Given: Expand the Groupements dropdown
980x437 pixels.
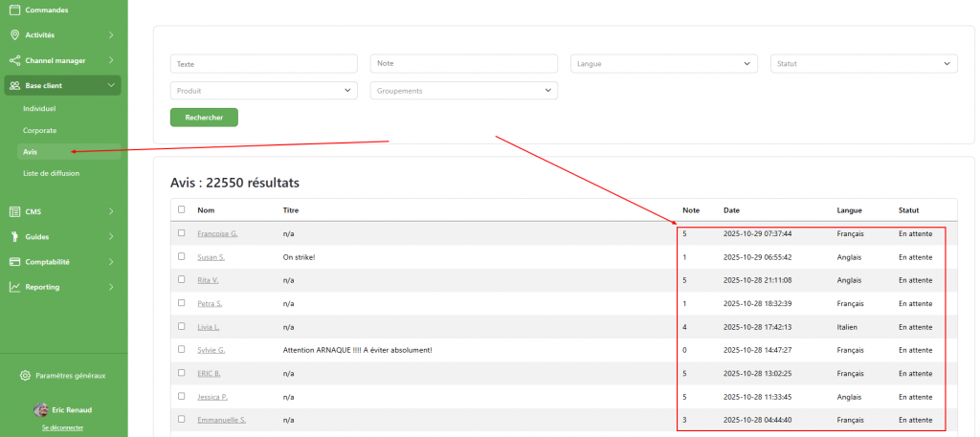Looking at the screenshot, I should (x=463, y=91).
